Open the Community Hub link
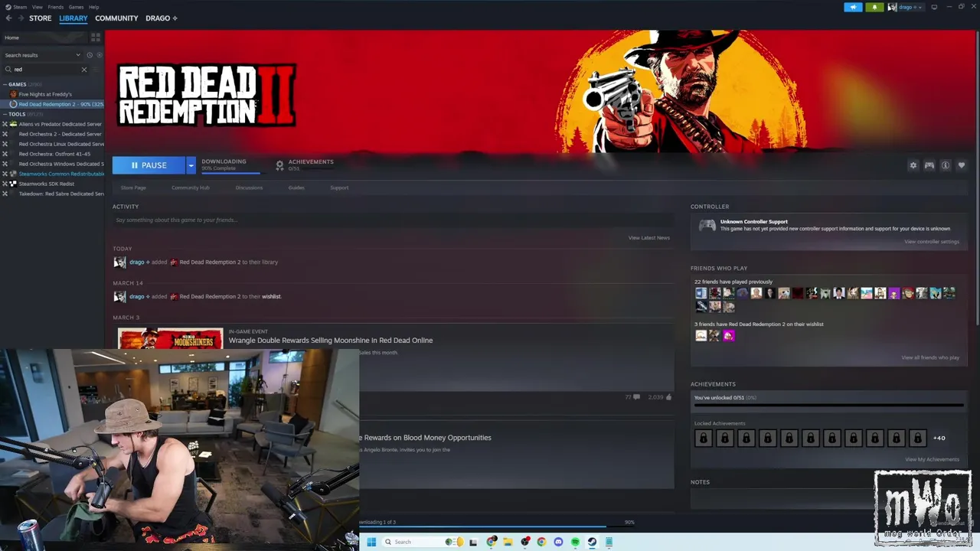Viewport: 980px width, 551px height. [x=191, y=187]
